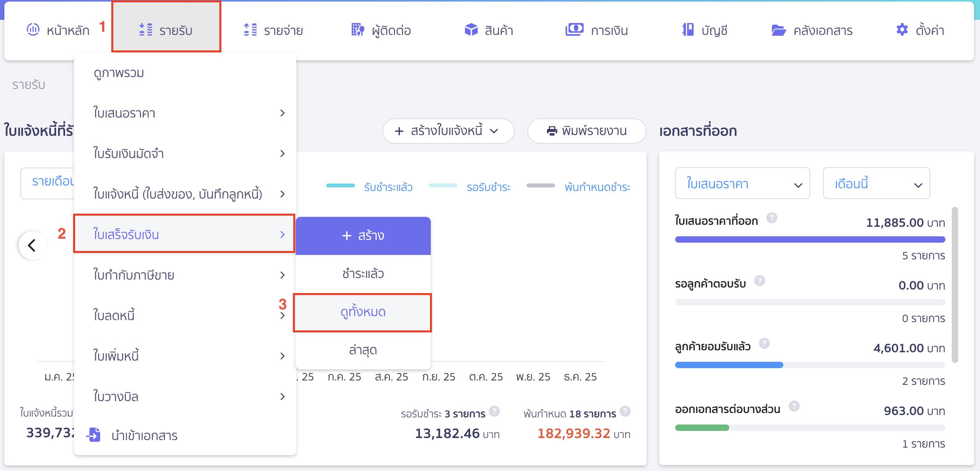The width and height of the screenshot is (980, 471).
Task: Open the สร้างใบแจ้งหนี้ dropdown button
Action: [x=448, y=131]
